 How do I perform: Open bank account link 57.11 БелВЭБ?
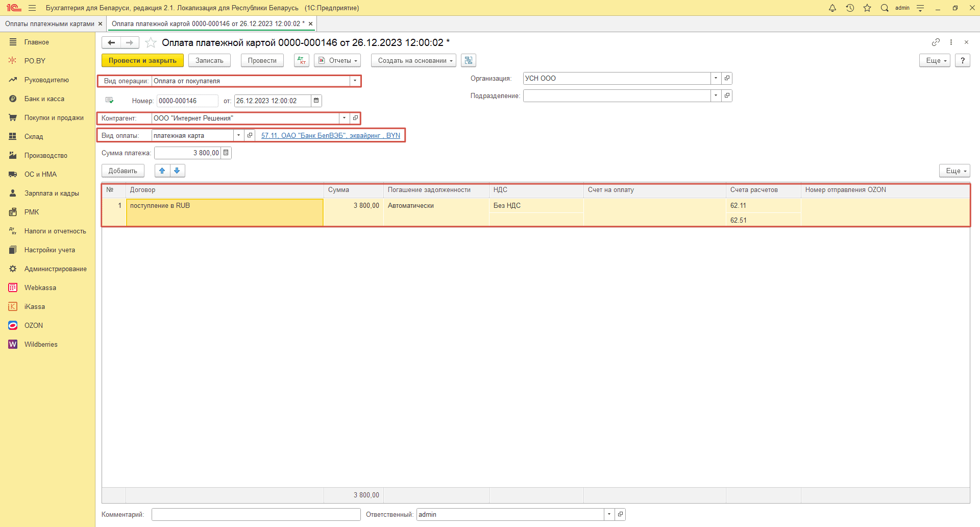pyautogui.click(x=331, y=135)
